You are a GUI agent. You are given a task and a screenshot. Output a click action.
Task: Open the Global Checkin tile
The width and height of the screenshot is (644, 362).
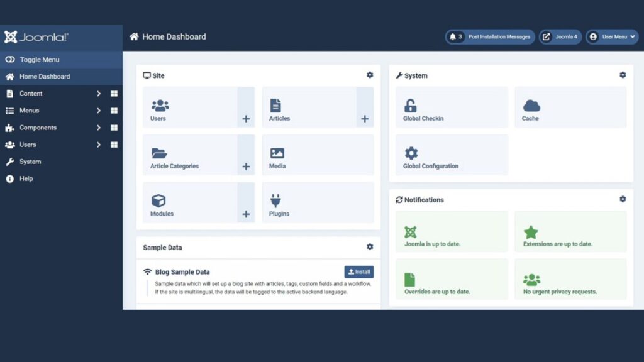452,107
